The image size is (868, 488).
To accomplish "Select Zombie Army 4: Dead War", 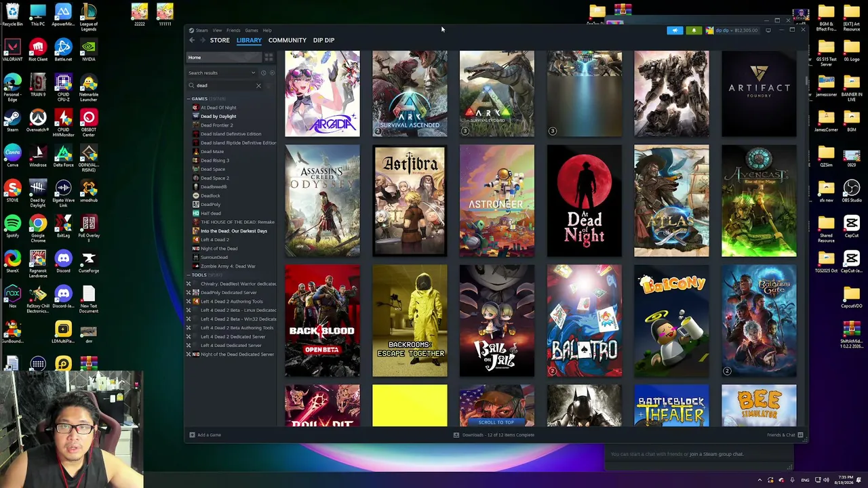I will click(228, 266).
